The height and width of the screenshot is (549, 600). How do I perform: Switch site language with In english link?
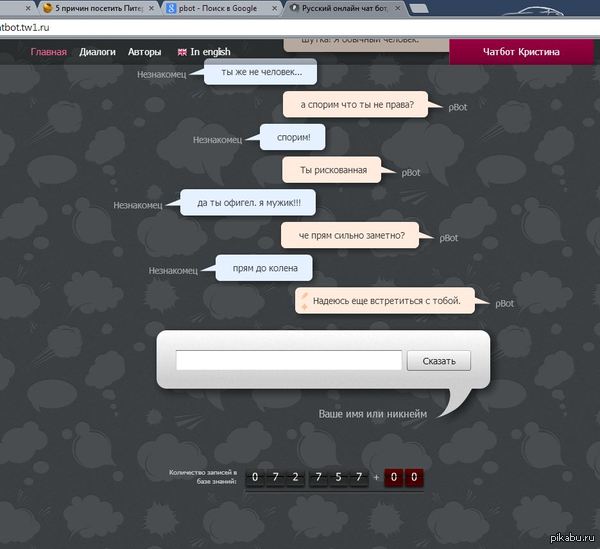click(x=210, y=52)
